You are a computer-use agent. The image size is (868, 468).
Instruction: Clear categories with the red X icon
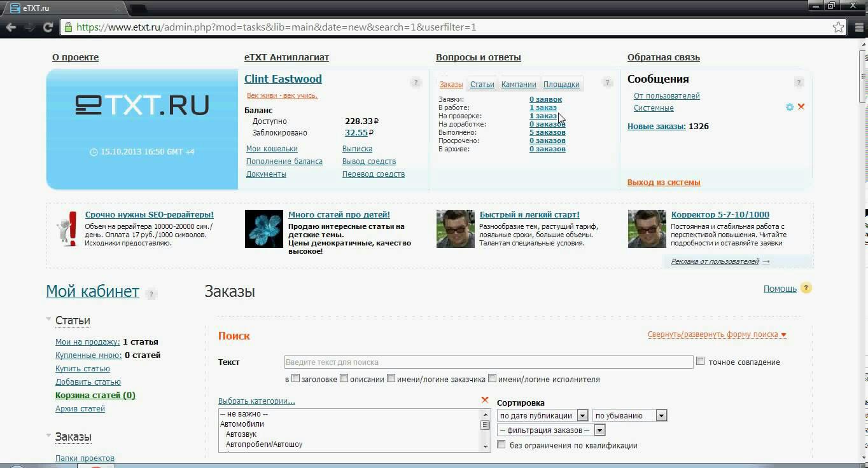point(485,400)
